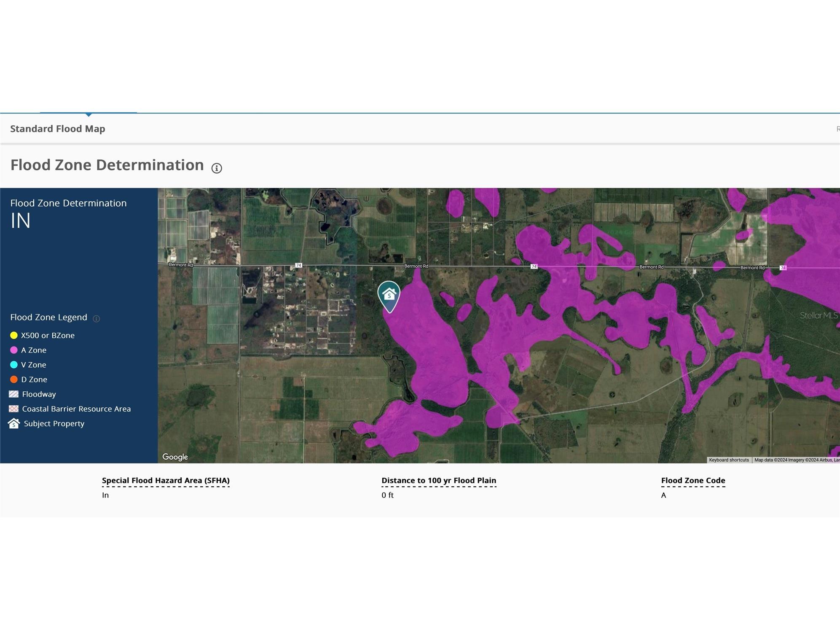
Task: Click the center Bermont Rd map label
Action: tap(416, 266)
